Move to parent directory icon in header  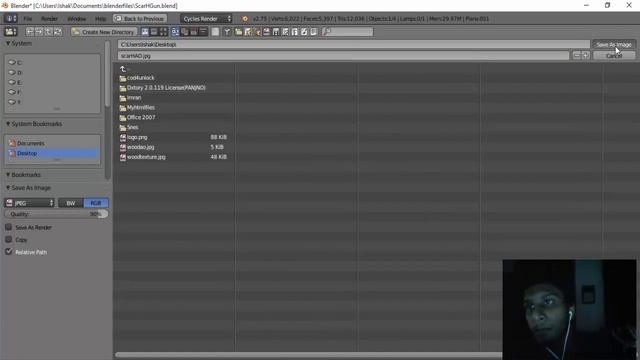49,32
